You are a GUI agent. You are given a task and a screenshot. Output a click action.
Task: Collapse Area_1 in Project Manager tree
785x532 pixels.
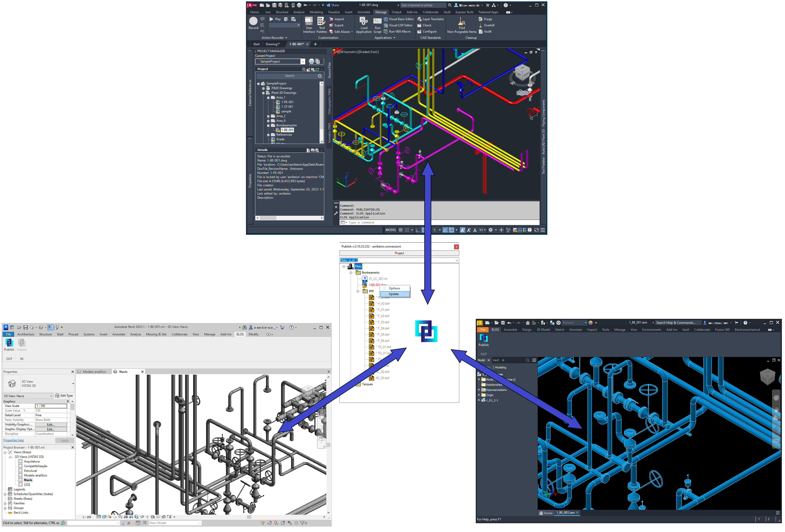coord(268,98)
